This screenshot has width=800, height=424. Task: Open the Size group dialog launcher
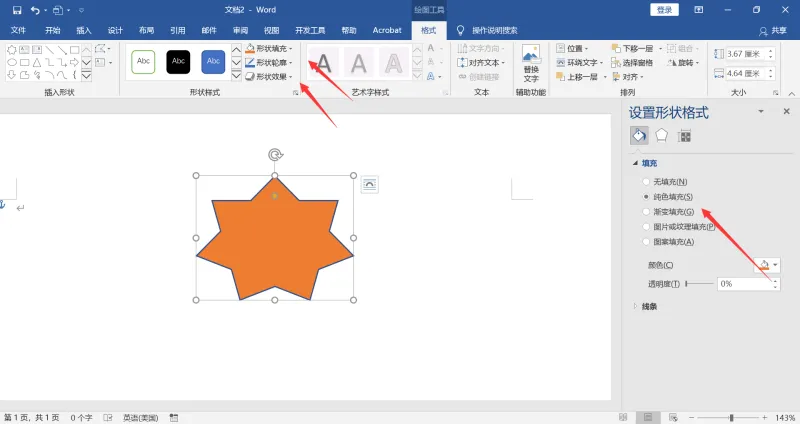776,93
